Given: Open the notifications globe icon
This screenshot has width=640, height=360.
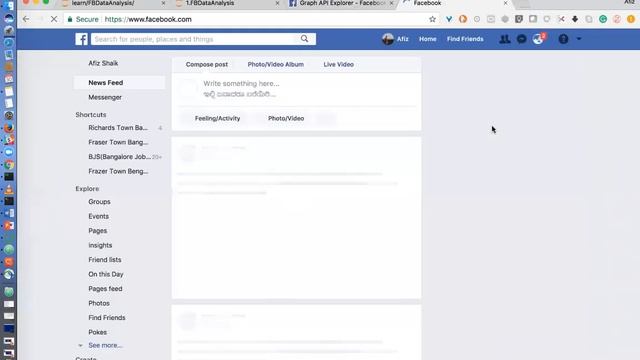Looking at the screenshot, I should [x=538, y=39].
